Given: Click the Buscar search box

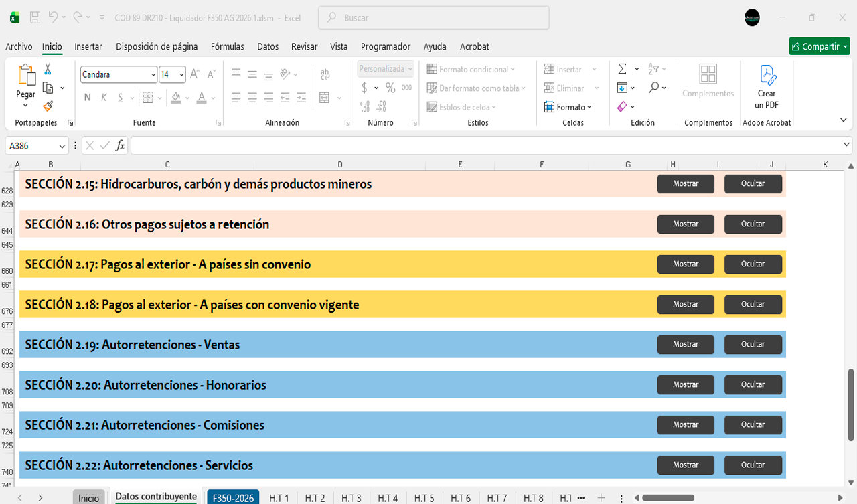Looking at the screenshot, I should 434,18.
